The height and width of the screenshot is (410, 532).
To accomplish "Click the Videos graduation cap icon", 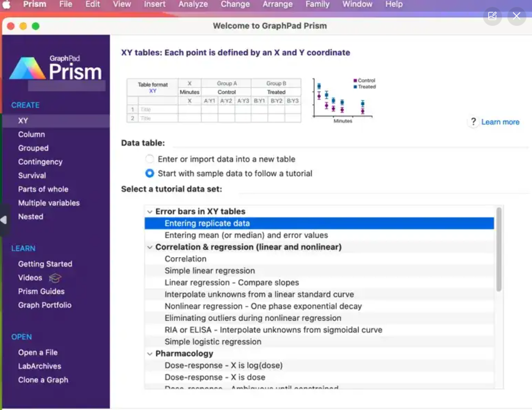I will coord(55,278).
